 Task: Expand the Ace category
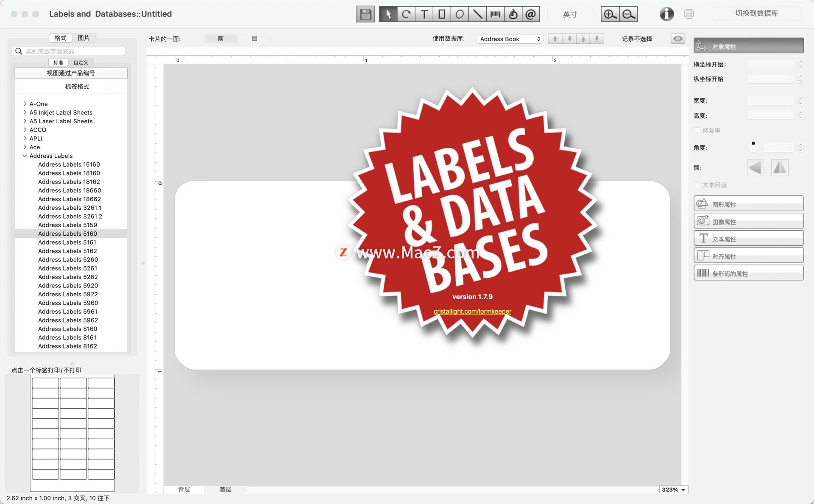click(25, 147)
